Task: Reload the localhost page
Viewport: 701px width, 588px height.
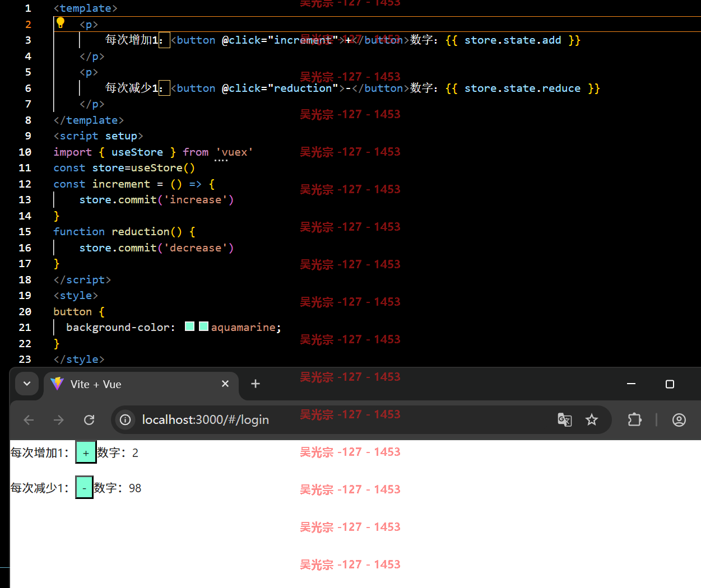Action: pyautogui.click(x=89, y=419)
